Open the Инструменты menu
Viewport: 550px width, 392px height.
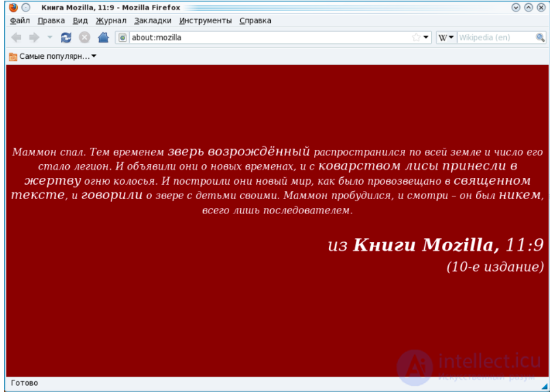(205, 21)
